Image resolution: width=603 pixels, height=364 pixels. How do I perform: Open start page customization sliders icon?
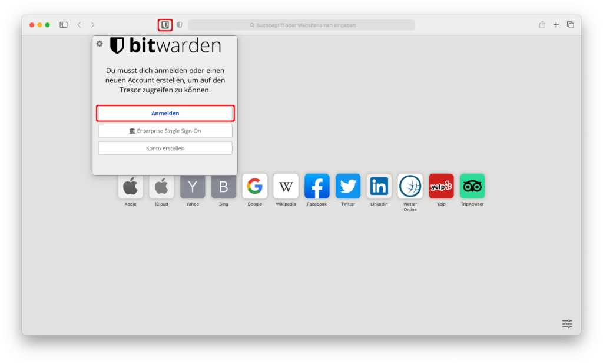click(x=567, y=323)
